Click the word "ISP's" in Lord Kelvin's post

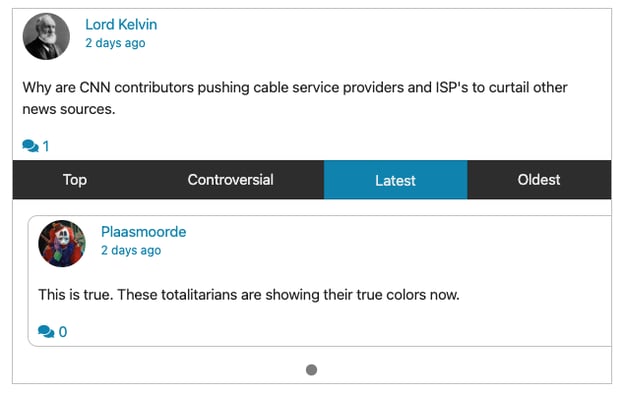click(x=452, y=88)
